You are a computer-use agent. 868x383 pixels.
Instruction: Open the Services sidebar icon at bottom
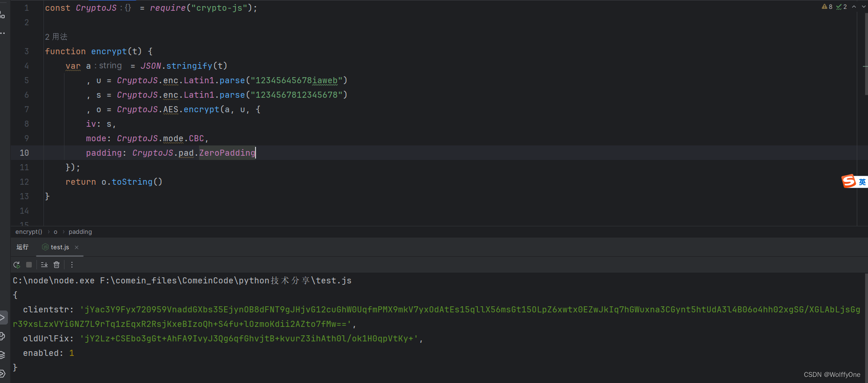coord(2,373)
